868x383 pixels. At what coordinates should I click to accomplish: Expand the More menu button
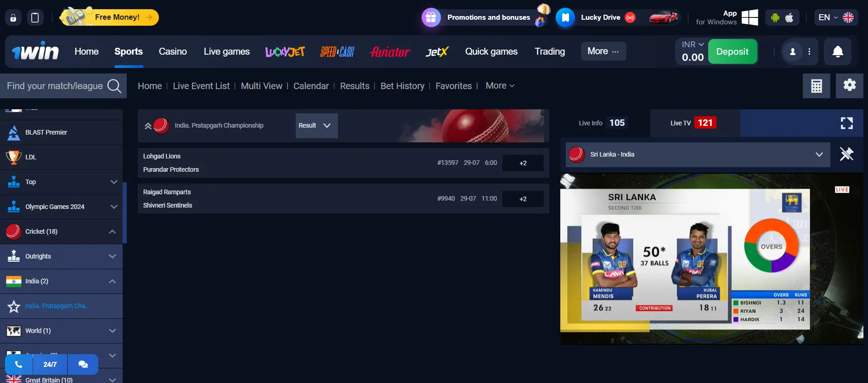pyautogui.click(x=603, y=51)
